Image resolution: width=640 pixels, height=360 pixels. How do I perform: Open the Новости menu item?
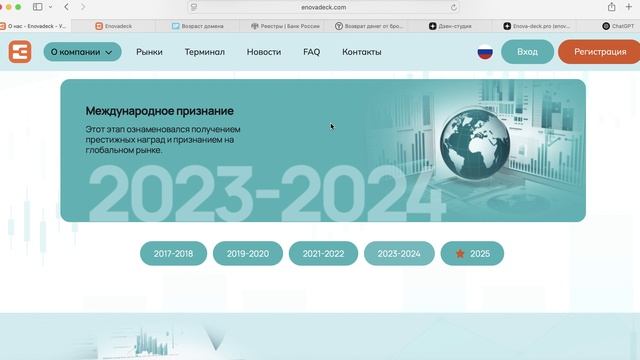264,52
